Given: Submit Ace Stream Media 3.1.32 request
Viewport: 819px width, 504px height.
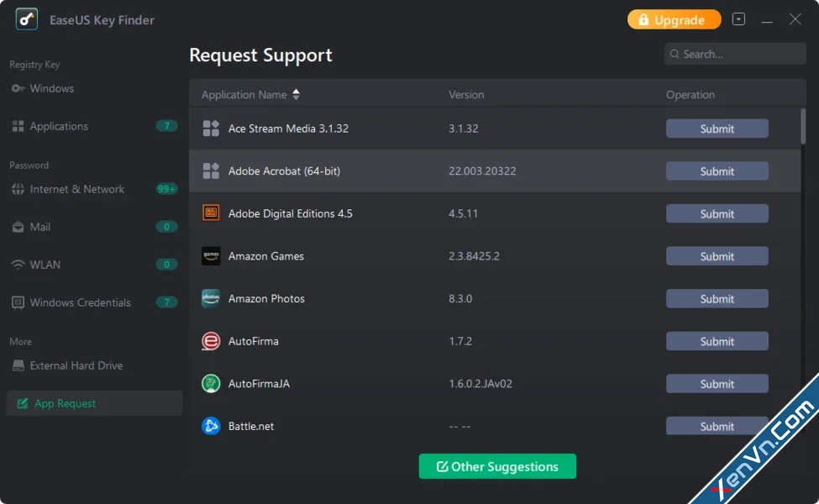Looking at the screenshot, I should (x=717, y=129).
